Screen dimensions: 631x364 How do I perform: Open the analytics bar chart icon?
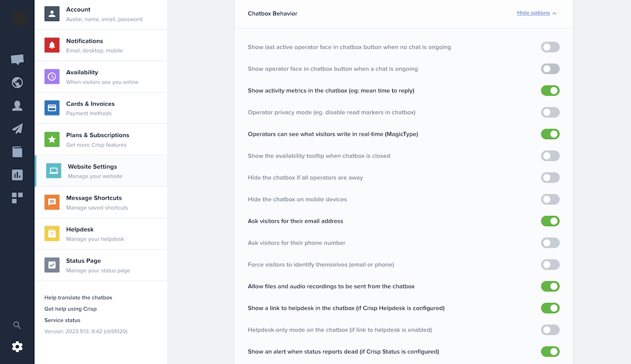point(17,175)
